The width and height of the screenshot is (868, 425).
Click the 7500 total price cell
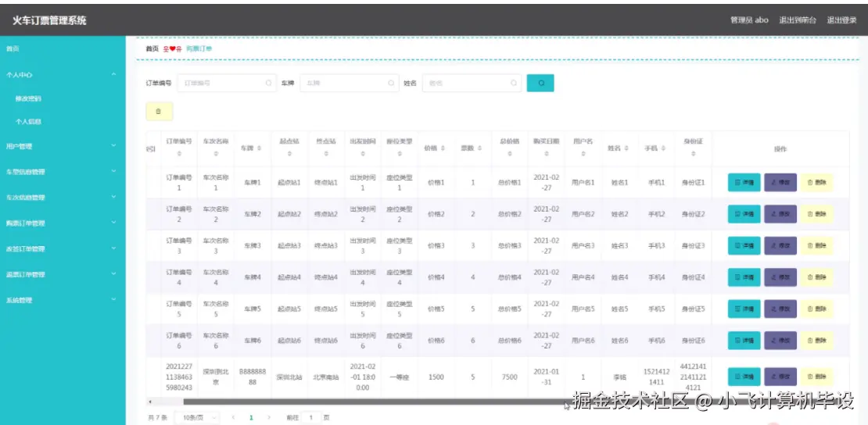point(509,377)
